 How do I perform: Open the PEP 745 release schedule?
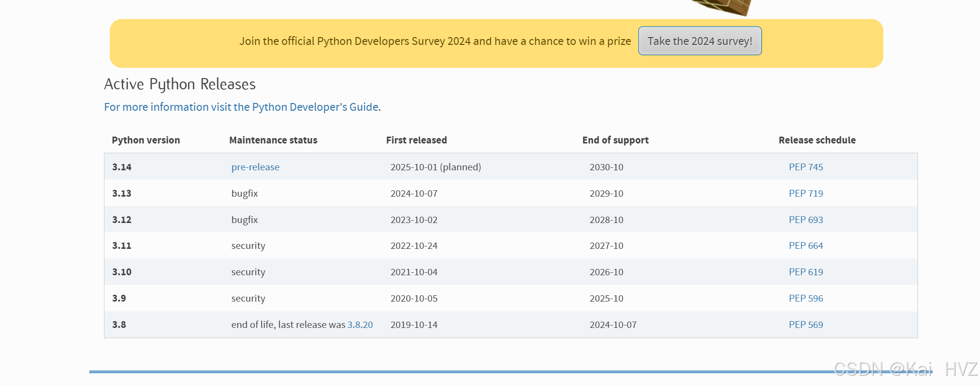click(x=806, y=167)
